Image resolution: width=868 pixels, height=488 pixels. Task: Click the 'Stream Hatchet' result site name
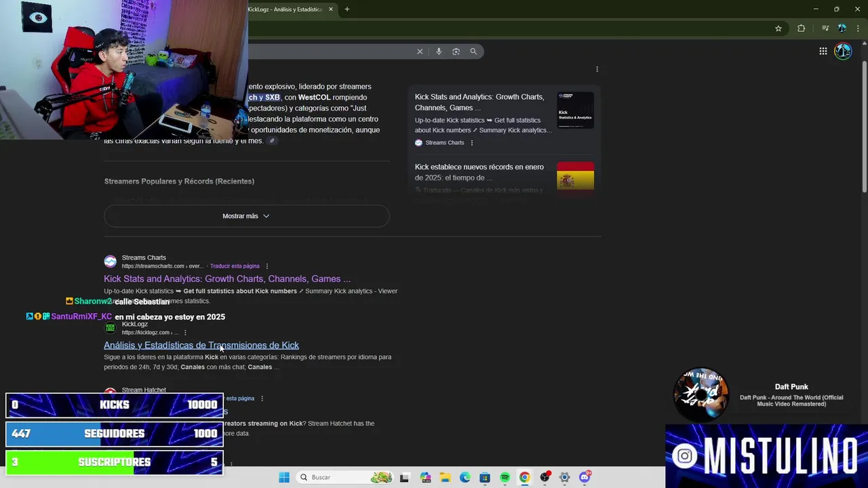(x=144, y=390)
